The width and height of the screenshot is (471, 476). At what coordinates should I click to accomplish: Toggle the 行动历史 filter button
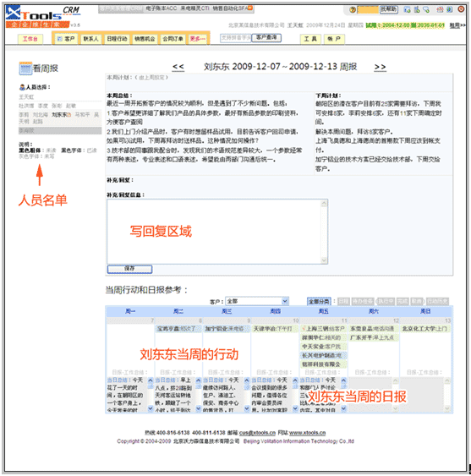(x=437, y=302)
